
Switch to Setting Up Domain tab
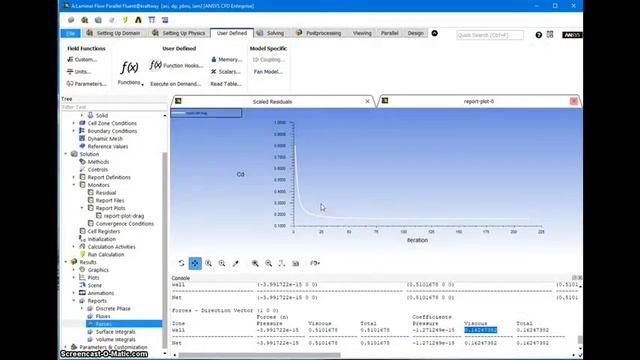click(x=114, y=33)
